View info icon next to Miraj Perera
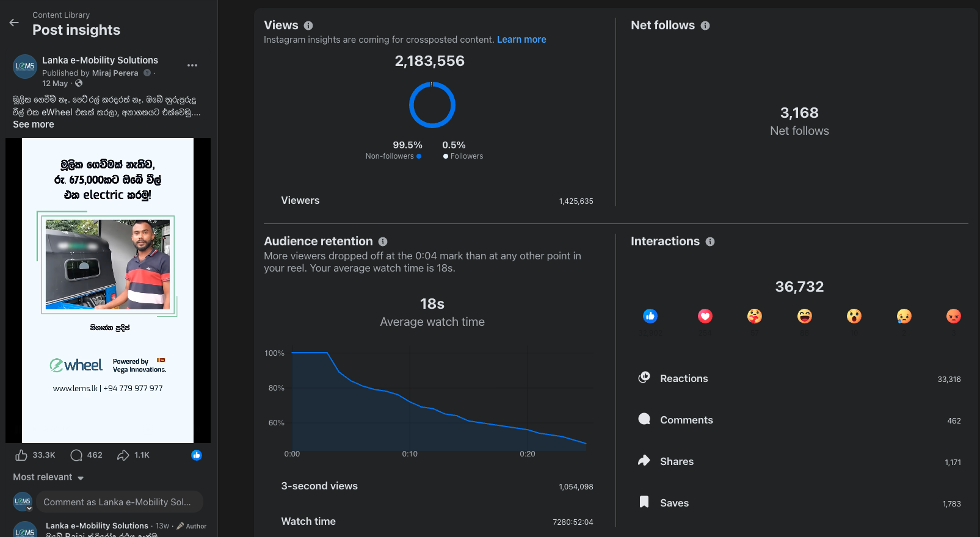This screenshot has width=980, height=537. tap(147, 73)
